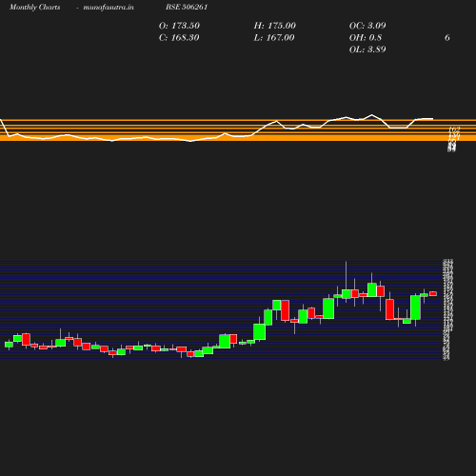Select the low value 'L: 167.00'
Viewport: 476px width, 476px height.
(274, 38)
